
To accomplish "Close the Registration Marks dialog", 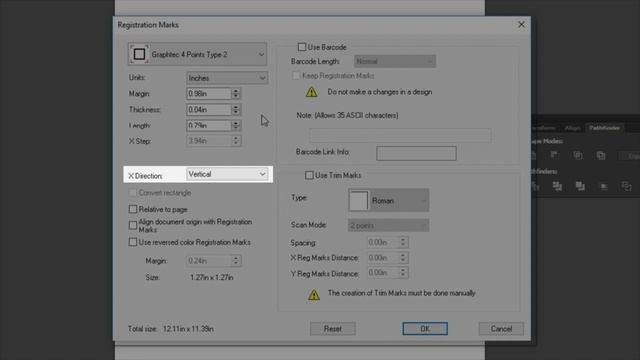I will pyautogui.click(x=521, y=24).
